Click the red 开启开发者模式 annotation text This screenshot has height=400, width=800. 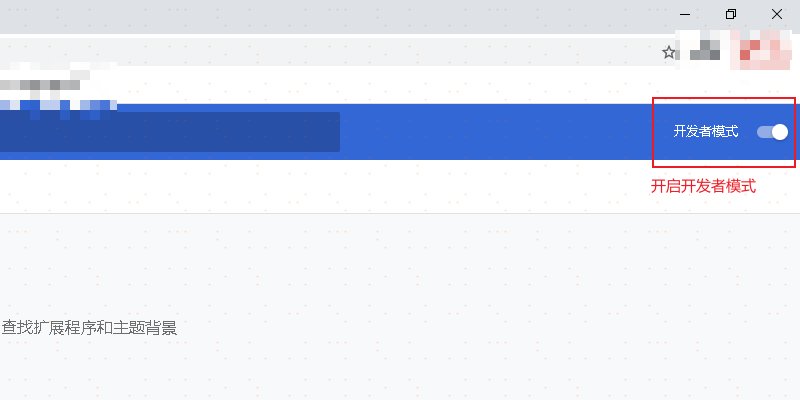703,186
